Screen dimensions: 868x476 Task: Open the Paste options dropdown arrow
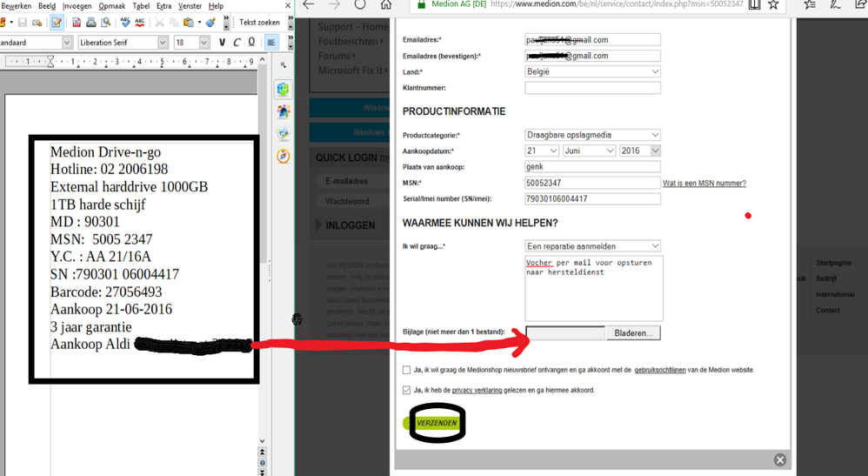pyautogui.click(x=199, y=23)
